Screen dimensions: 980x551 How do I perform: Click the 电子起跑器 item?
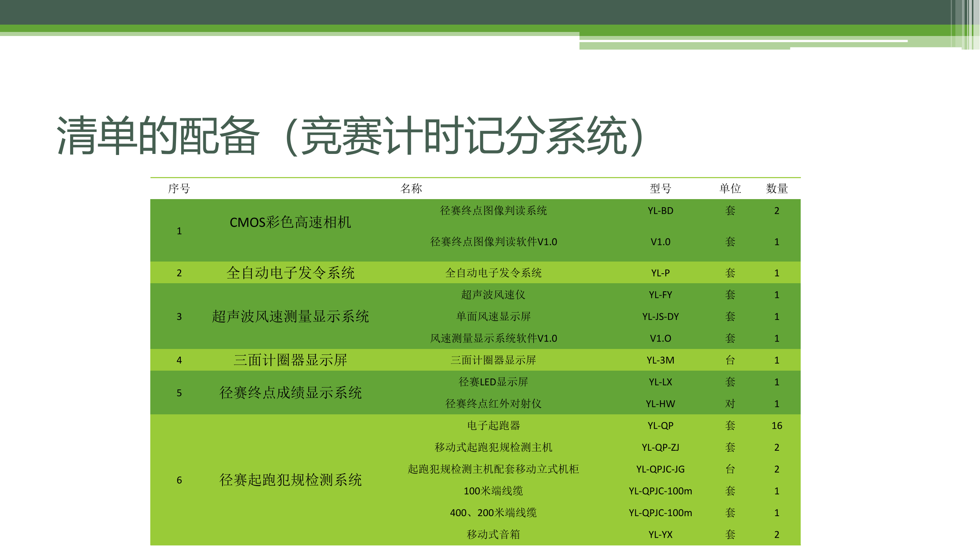(x=493, y=425)
